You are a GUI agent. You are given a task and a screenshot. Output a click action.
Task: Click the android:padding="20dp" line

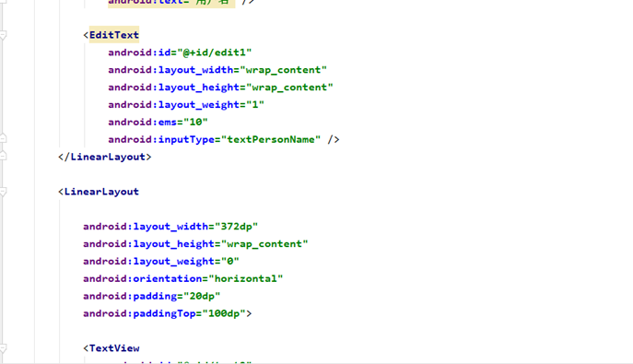(x=152, y=296)
